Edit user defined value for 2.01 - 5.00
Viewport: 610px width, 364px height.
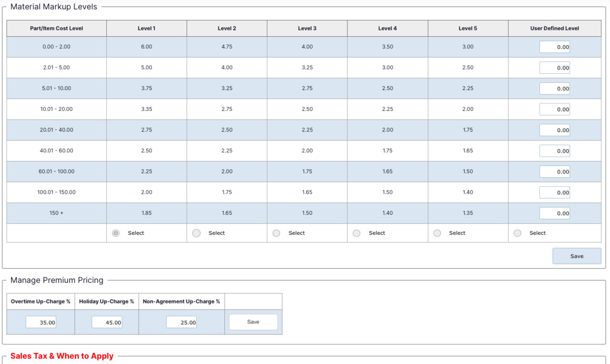pyautogui.click(x=555, y=68)
